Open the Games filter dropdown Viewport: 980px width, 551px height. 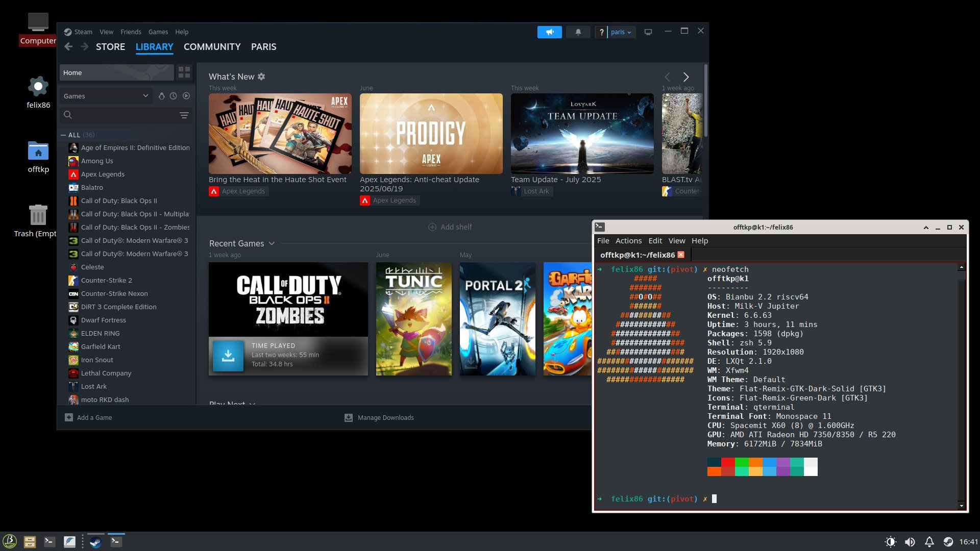pos(106,96)
